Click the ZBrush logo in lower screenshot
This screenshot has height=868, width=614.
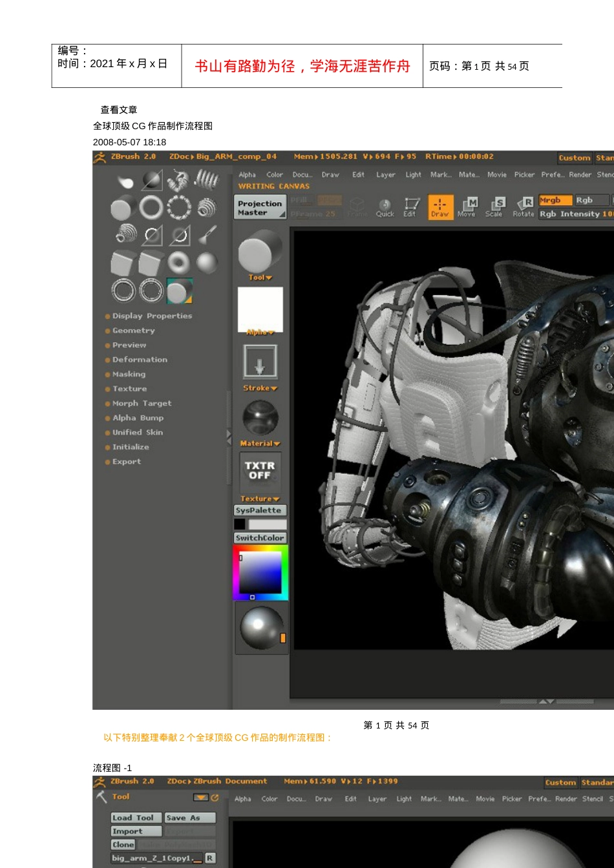click(x=100, y=781)
